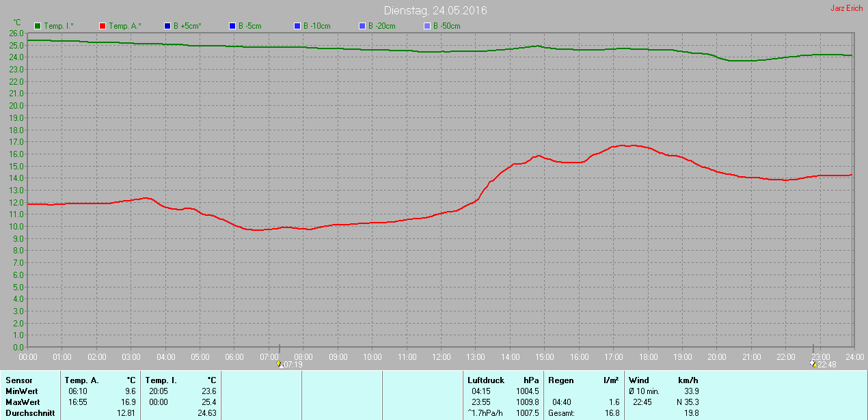Click the 'MinWert' row label
This screenshot has width=868, height=420.
tap(22, 391)
